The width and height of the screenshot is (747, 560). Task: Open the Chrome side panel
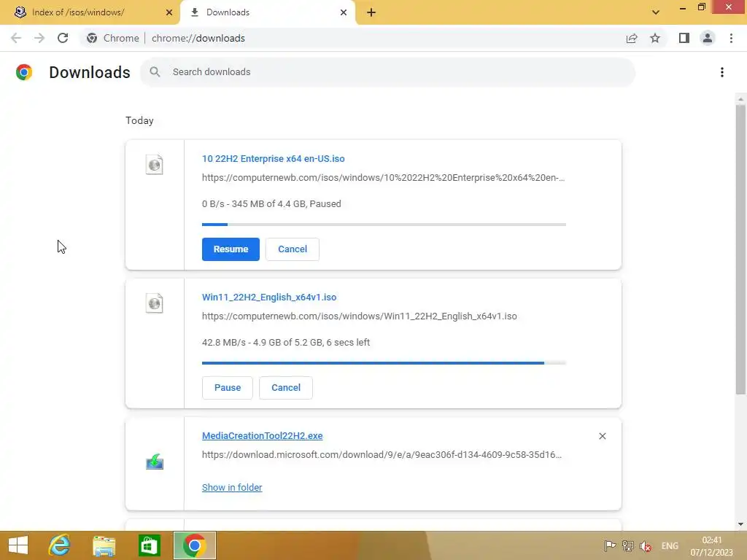(x=684, y=38)
